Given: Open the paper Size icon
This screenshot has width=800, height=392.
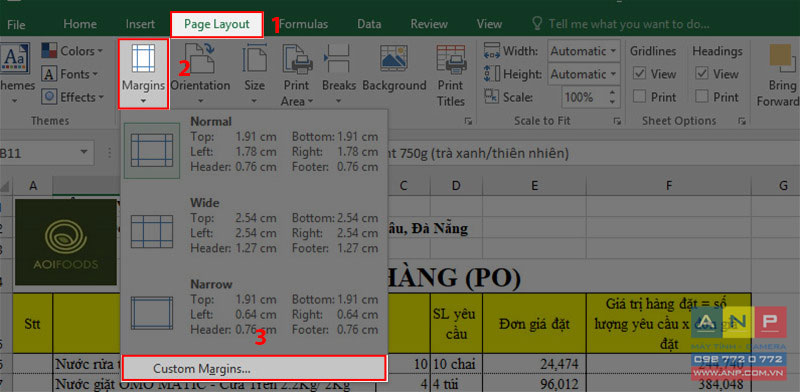Looking at the screenshot, I should (x=254, y=58).
